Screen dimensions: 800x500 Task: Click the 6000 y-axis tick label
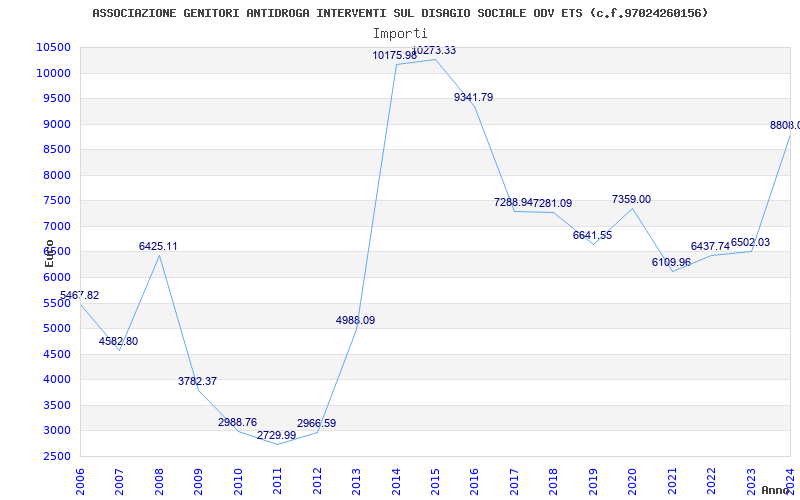pyautogui.click(x=56, y=278)
